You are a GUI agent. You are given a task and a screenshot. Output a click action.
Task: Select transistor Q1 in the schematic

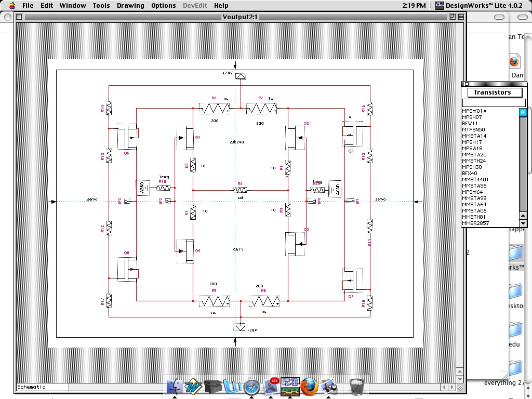(185, 138)
